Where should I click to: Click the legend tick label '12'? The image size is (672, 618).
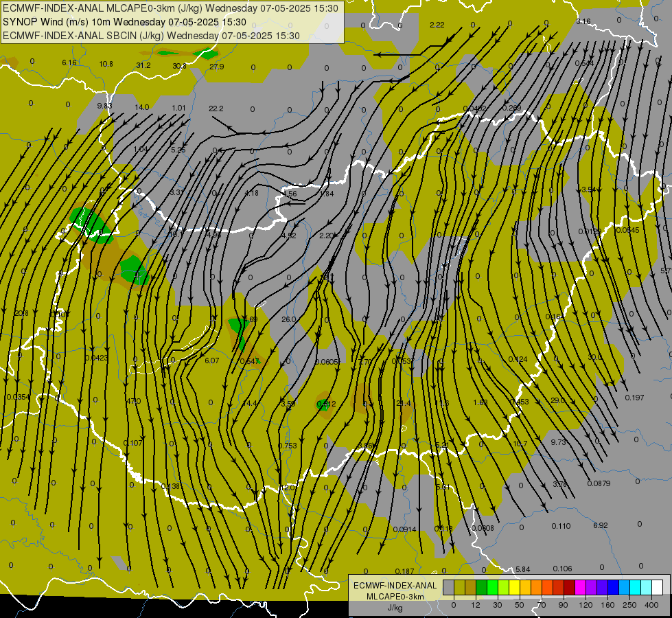point(475,605)
